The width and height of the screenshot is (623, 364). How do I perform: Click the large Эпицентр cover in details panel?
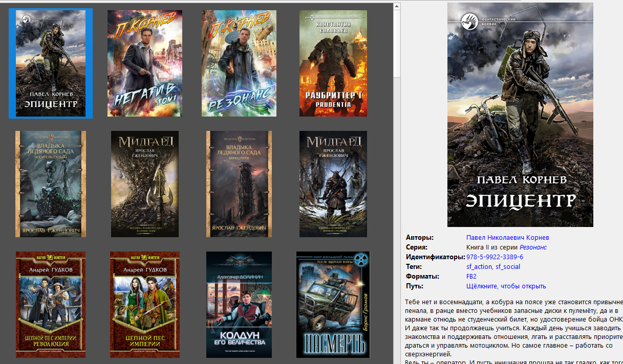(520, 115)
